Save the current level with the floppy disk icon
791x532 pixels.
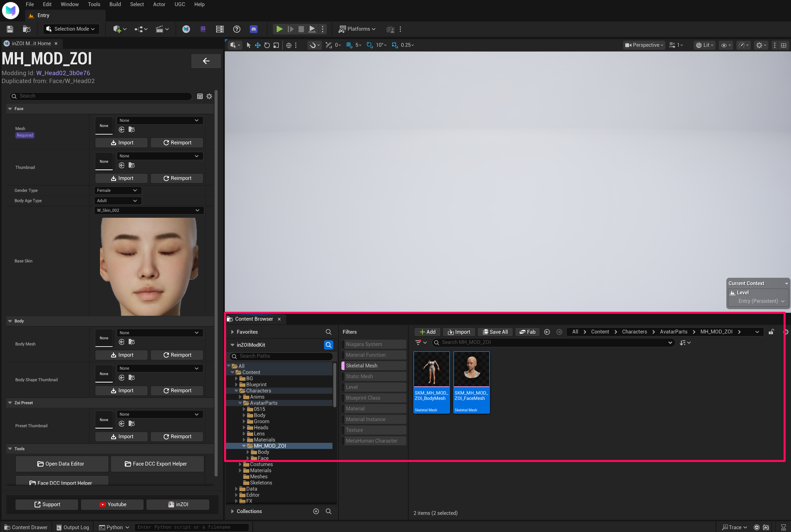click(x=10, y=29)
